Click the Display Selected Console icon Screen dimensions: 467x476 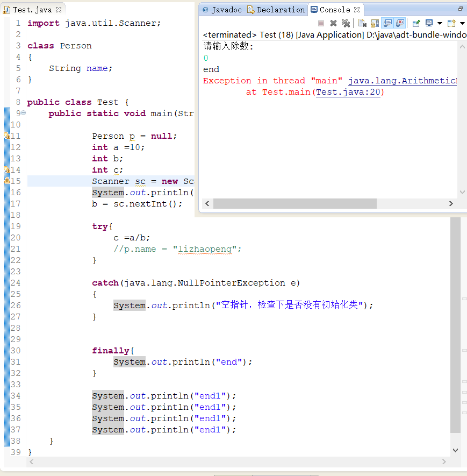tap(430, 23)
